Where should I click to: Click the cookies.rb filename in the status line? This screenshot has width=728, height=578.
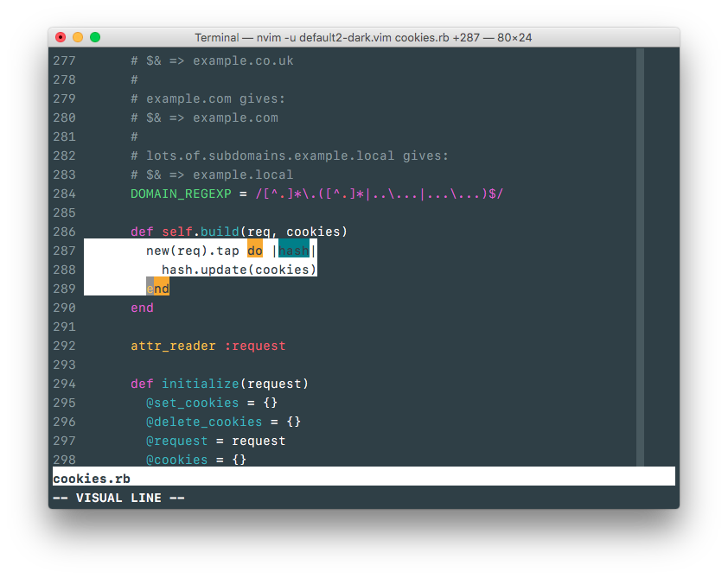click(x=91, y=478)
